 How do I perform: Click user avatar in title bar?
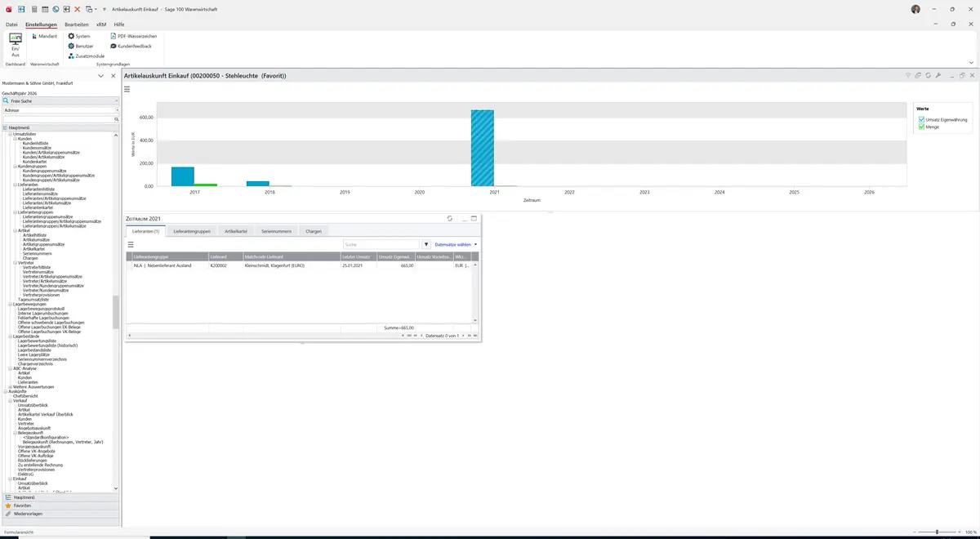(x=915, y=9)
